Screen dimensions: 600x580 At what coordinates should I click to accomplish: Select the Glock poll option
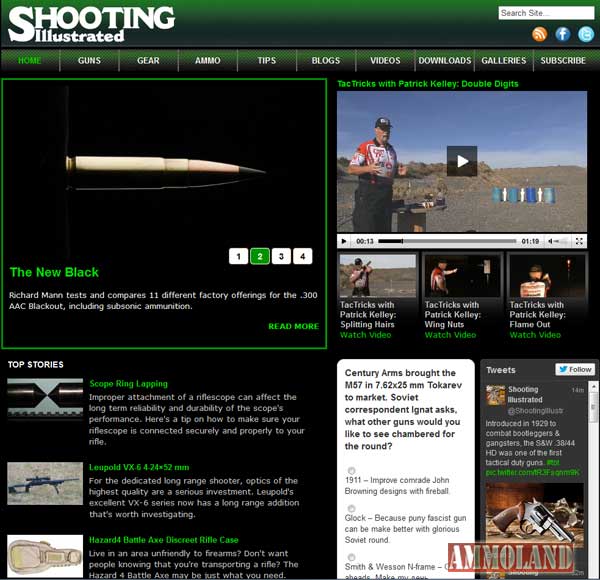click(x=351, y=508)
